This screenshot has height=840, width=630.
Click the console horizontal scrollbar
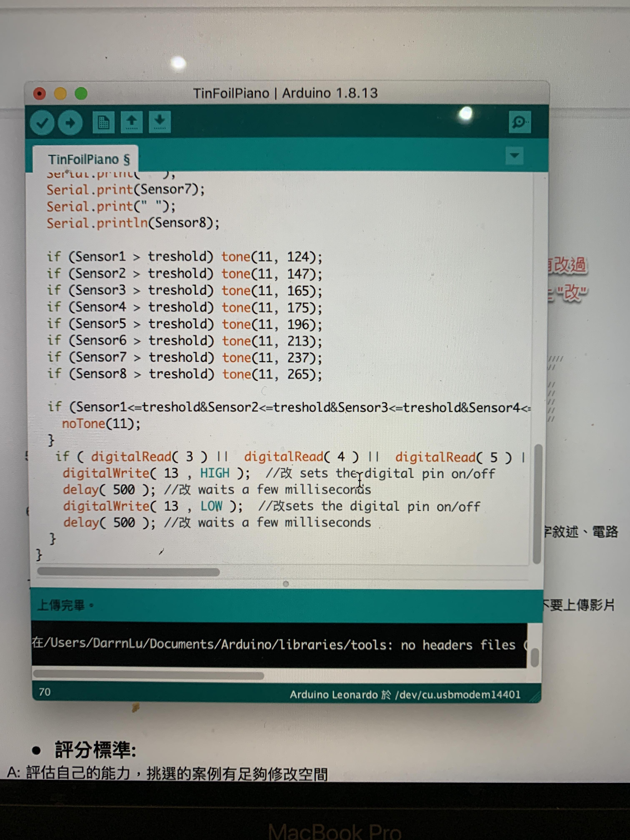149,675
